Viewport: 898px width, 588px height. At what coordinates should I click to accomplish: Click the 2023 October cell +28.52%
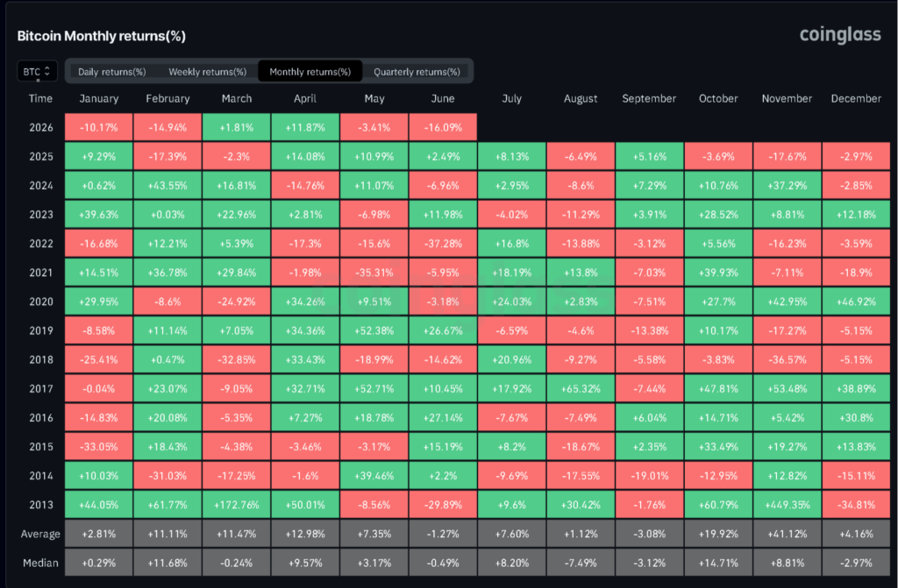(x=718, y=215)
